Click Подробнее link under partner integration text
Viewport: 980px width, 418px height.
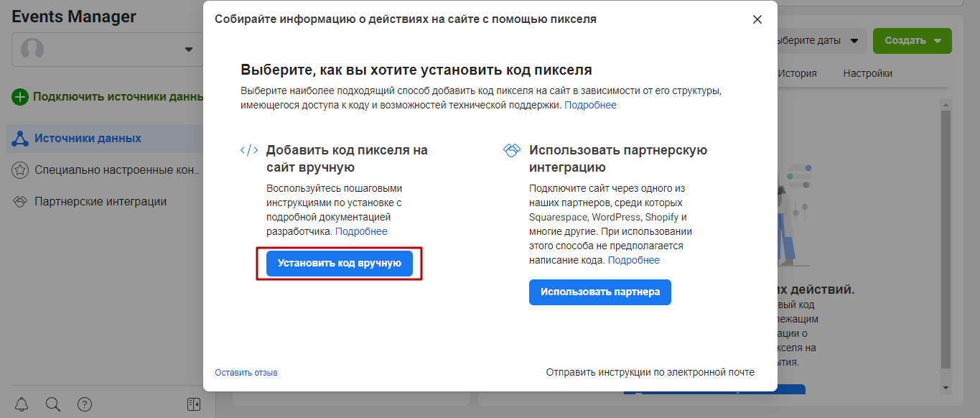[x=633, y=260]
